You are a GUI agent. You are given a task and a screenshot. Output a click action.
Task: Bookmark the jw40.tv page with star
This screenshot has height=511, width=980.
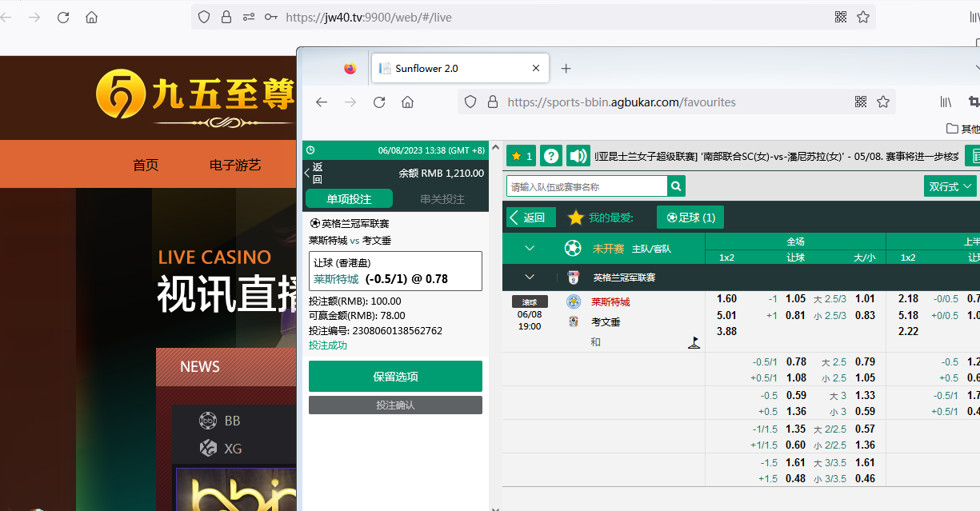click(863, 17)
